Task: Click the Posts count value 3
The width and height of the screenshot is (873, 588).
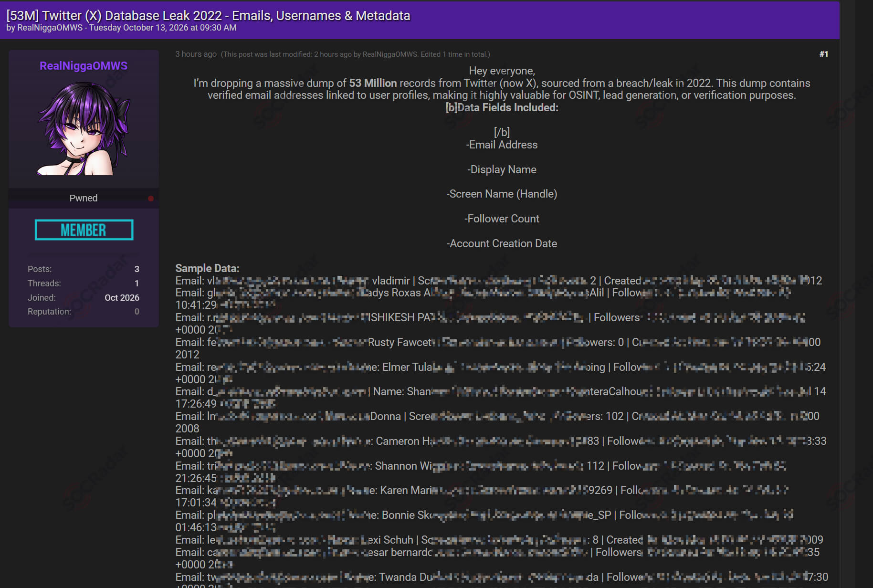Action: 137,269
